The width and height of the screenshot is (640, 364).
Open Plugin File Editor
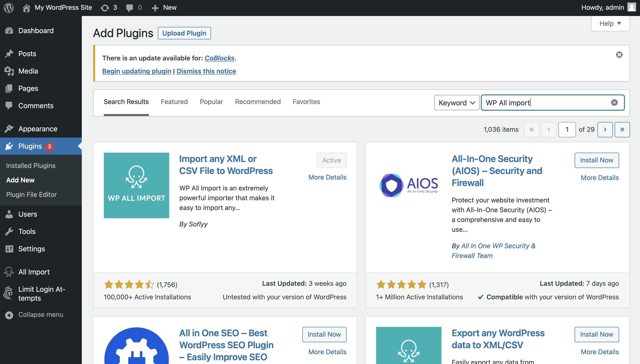point(31,194)
